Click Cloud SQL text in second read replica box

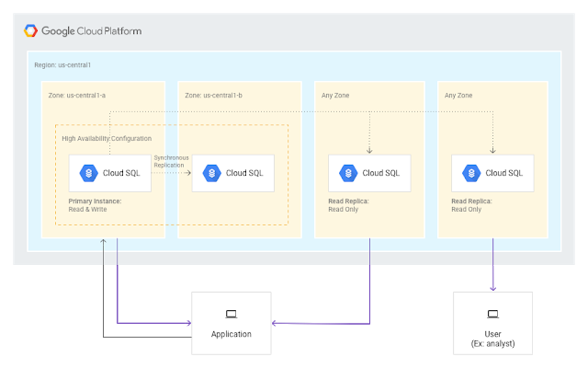pos(503,173)
